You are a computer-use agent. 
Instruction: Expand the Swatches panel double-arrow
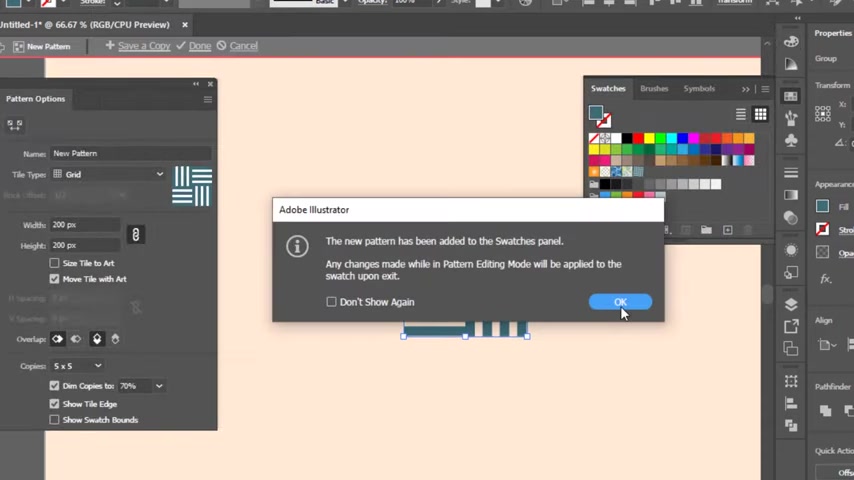(x=745, y=89)
